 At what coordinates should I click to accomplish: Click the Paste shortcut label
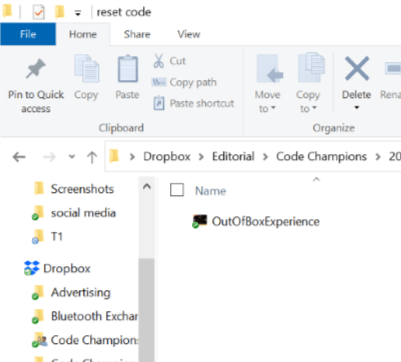(x=202, y=103)
